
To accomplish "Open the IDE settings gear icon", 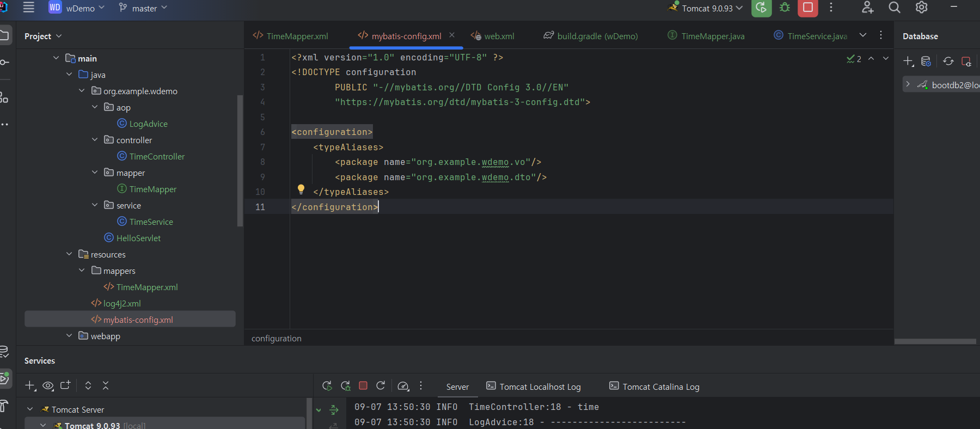I will (x=921, y=8).
